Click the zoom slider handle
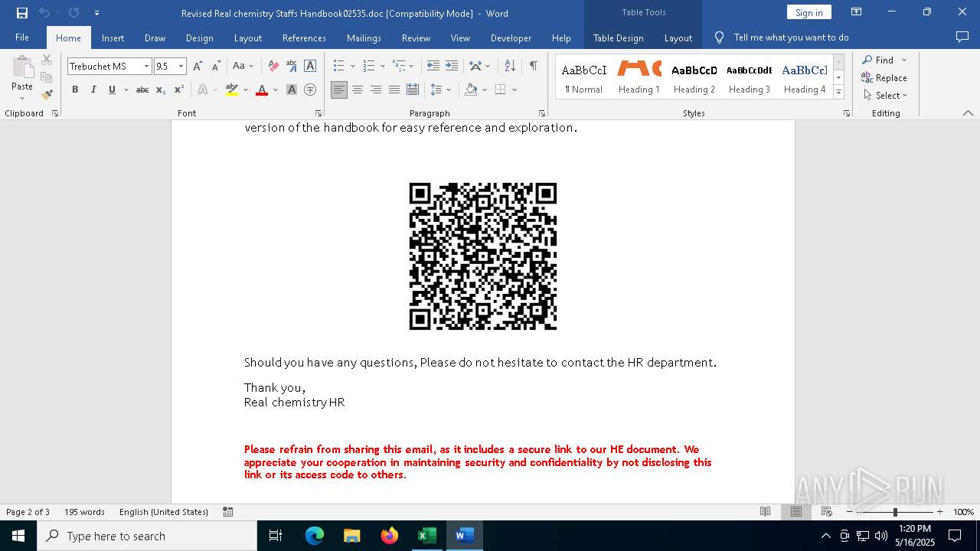980x551 pixels. click(x=895, y=512)
